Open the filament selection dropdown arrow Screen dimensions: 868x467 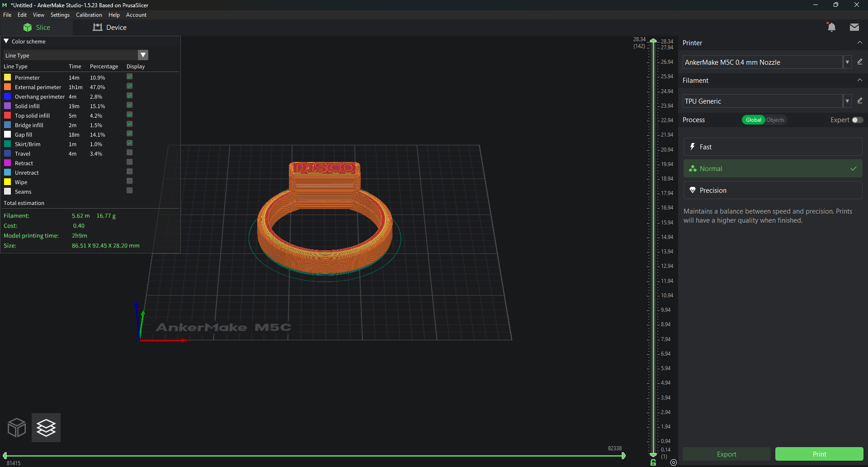(x=847, y=101)
